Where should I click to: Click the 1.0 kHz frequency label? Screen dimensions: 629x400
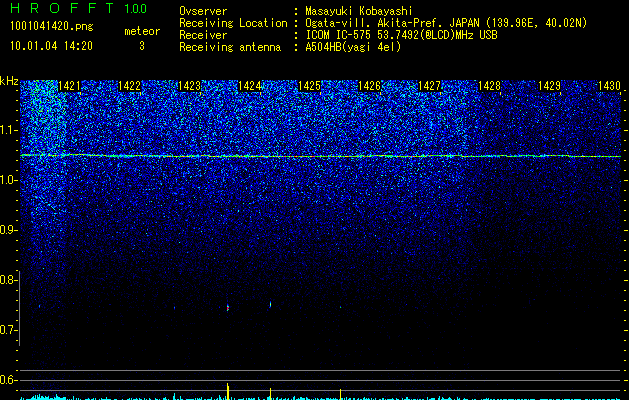[7, 180]
